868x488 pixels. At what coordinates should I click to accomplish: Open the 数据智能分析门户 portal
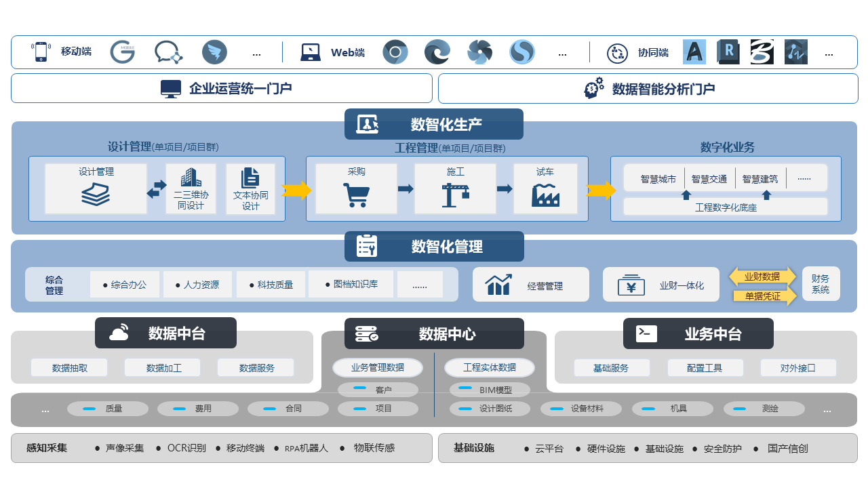pyautogui.click(x=648, y=88)
